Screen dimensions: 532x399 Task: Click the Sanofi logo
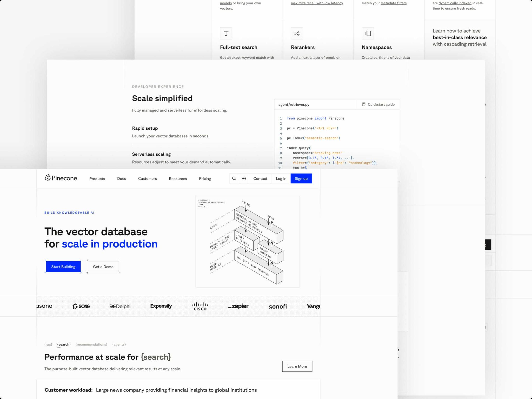[278, 307]
